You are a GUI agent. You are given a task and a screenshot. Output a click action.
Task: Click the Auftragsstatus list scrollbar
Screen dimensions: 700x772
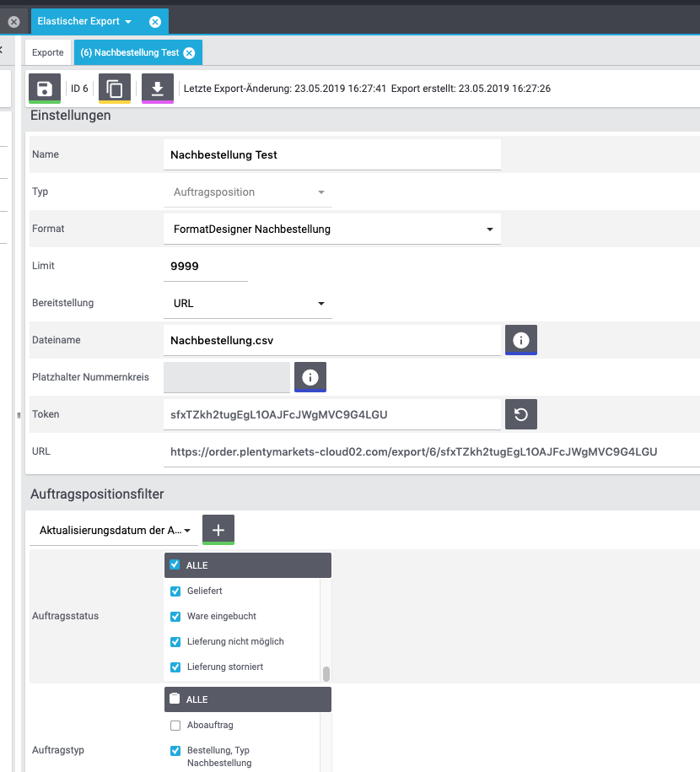[x=326, y=672]
